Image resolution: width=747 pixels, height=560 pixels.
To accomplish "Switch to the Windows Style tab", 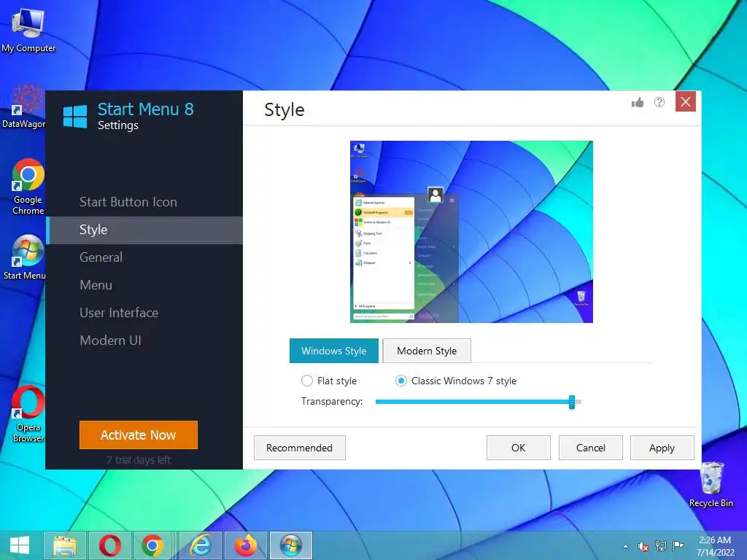I will point(334,351).
